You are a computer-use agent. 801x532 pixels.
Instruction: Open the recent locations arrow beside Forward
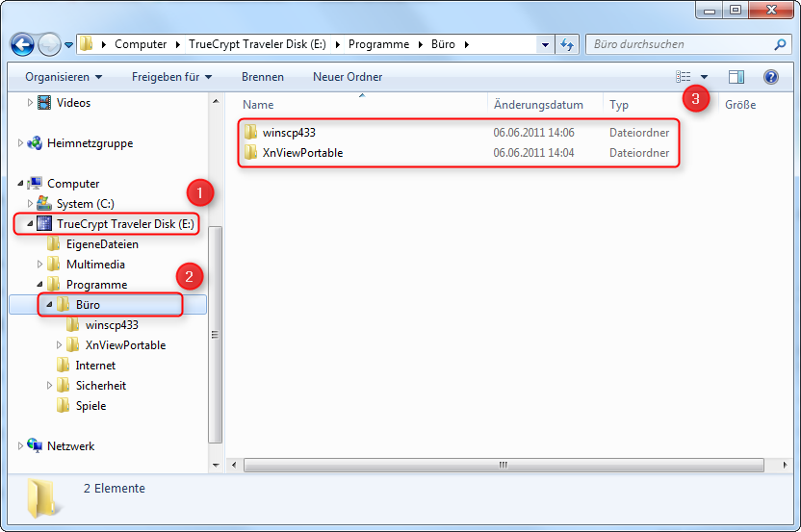tap(69, 45)
